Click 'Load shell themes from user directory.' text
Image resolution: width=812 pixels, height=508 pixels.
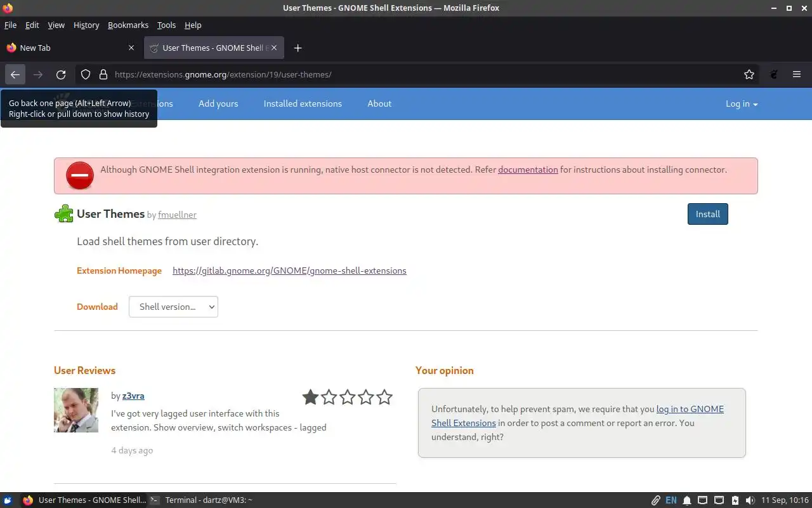coord(167,241)
